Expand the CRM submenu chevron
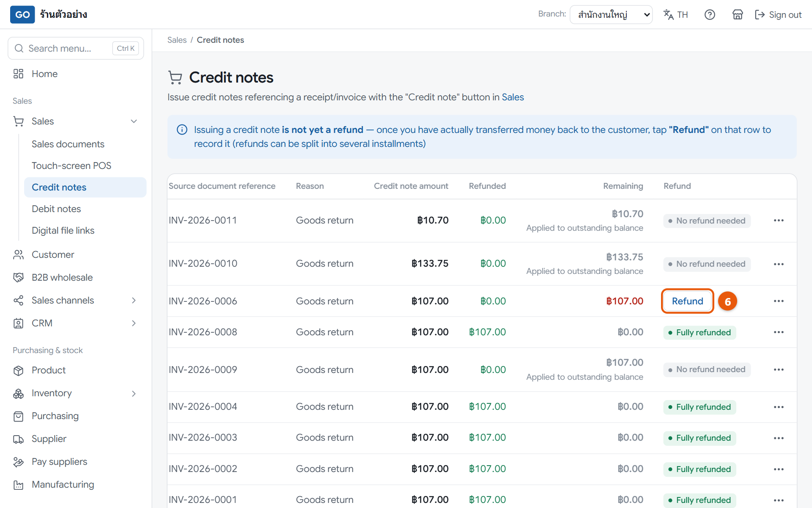 (134, 323)
